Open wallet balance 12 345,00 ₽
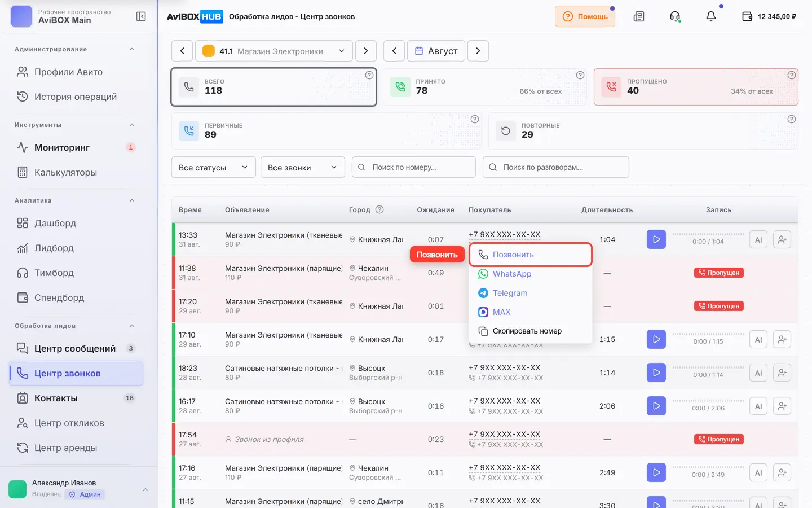This screenshot has height=508, width=812. click(769, 16)
